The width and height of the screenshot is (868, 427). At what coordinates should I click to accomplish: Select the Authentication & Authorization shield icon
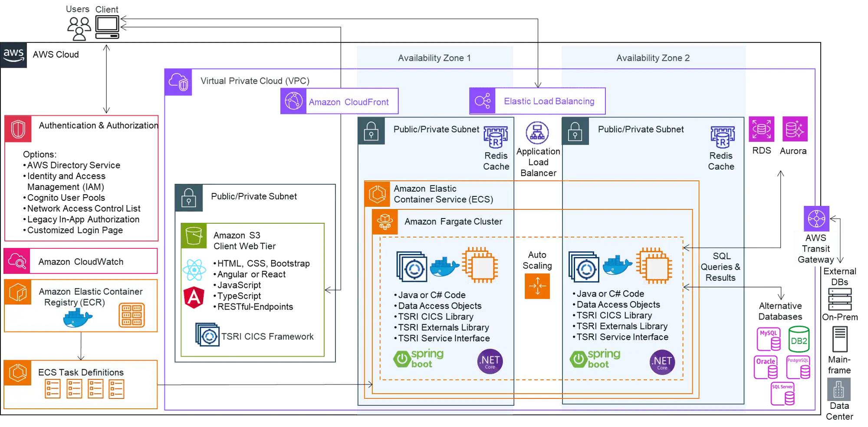pyautogui.click(x=18, y=129)
